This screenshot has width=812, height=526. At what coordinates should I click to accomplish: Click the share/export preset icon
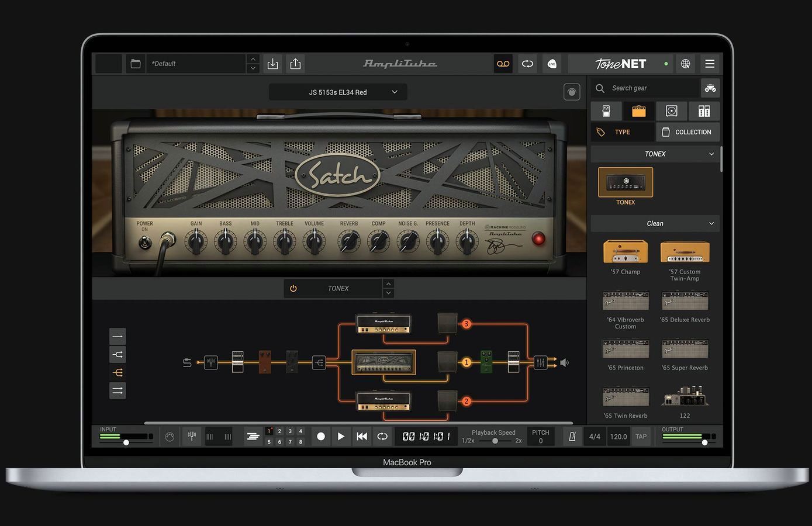coord(295,64)
